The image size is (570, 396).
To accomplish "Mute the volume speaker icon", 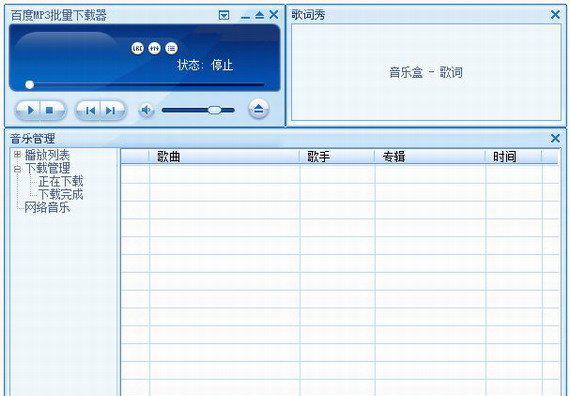I will click(146, 110).
